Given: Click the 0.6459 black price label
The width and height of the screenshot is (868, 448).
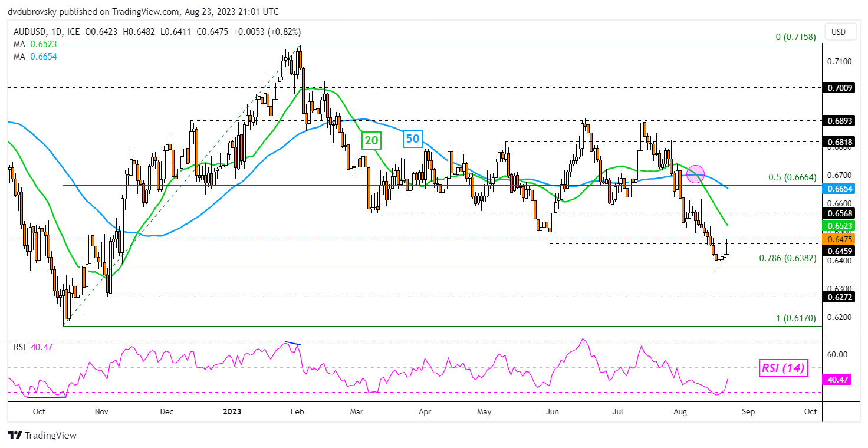Looking at the screenshot, I should tap(840, 251).
